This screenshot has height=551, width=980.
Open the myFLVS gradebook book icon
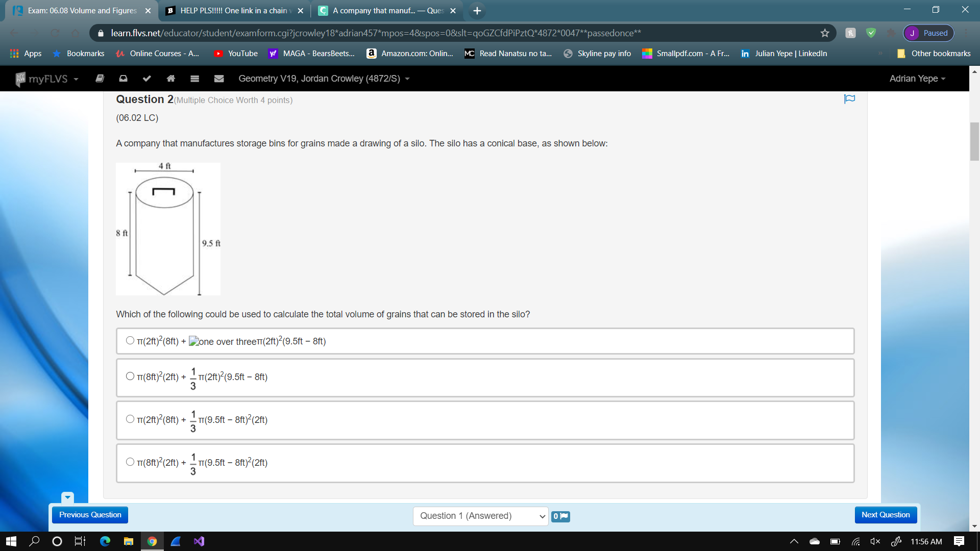(100, 79)
